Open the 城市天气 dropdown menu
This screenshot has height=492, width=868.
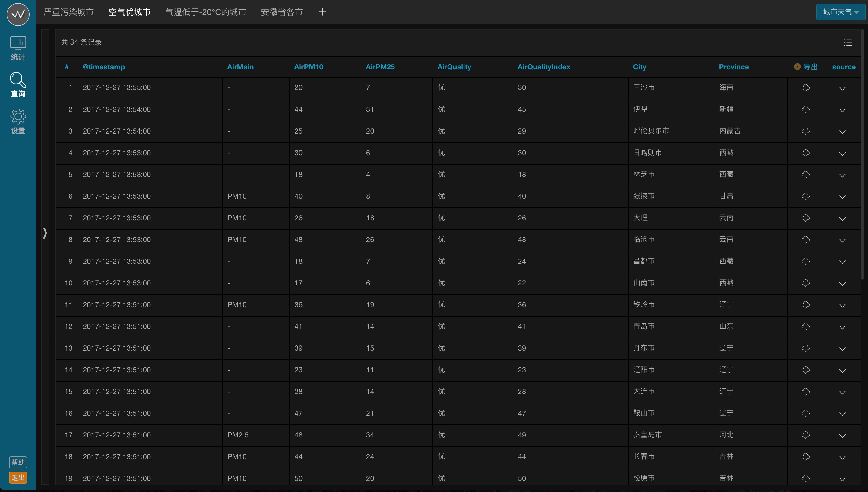pyautogui.click(x=840, y=12)
